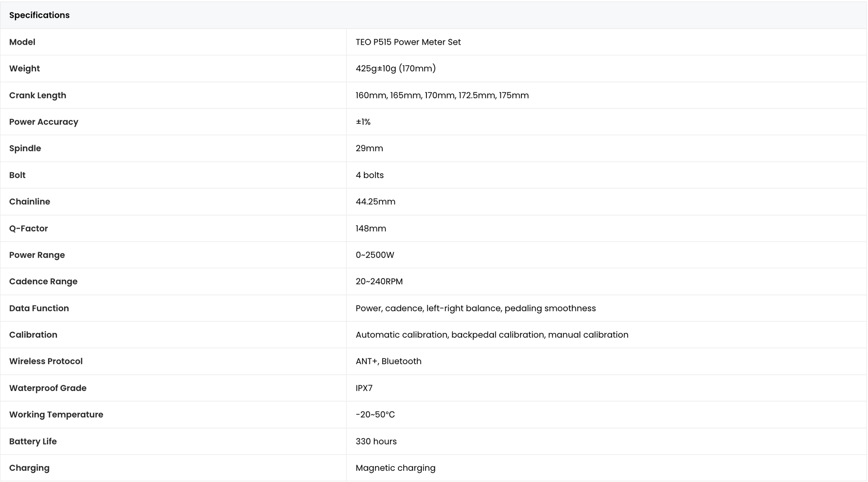
Task: Select the Chainline 44.25mm value
Action: 376,202
